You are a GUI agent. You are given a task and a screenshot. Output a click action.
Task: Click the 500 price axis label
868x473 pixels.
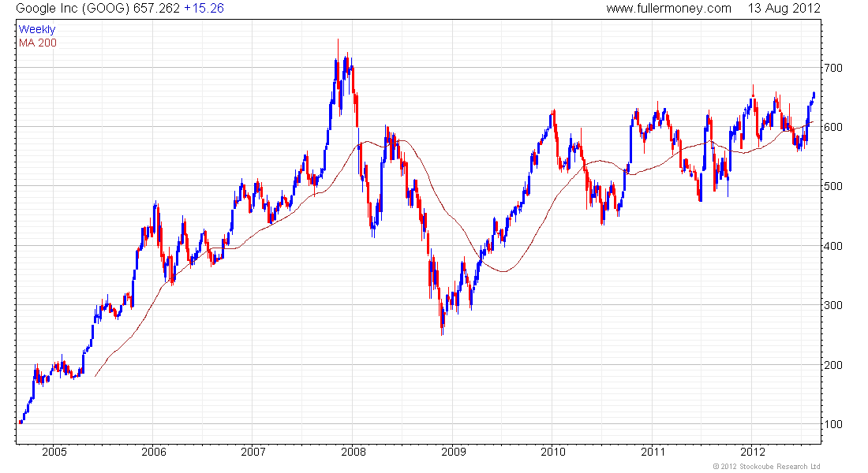click(833, 186)
